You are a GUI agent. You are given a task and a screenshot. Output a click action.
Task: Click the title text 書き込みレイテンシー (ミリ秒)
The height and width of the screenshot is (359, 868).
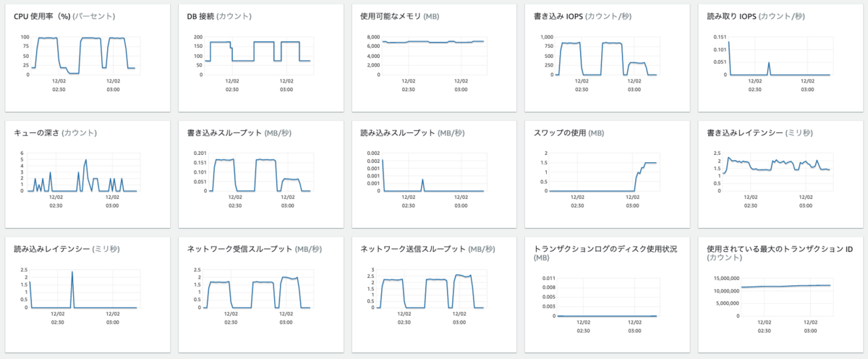tap(759, 133)
